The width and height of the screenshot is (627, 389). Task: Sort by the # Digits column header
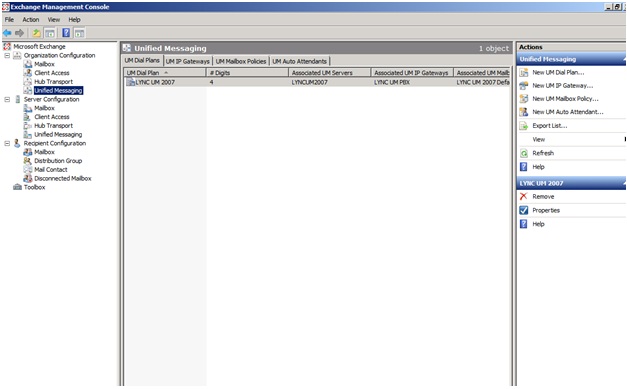point(248,73)
